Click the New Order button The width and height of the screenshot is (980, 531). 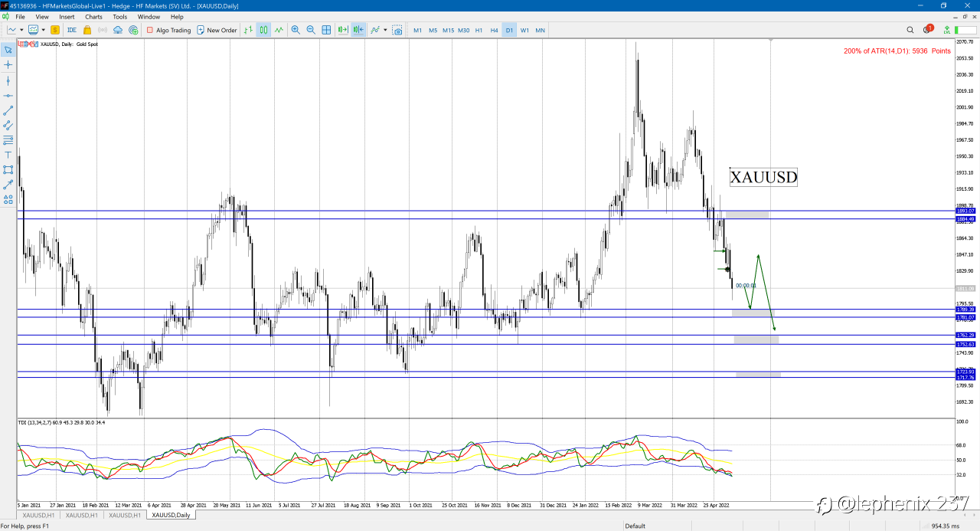[x=217, y=30]
